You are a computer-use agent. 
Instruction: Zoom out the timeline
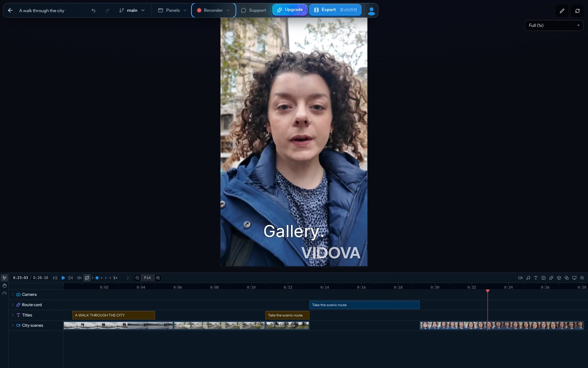tap(137, 278)
